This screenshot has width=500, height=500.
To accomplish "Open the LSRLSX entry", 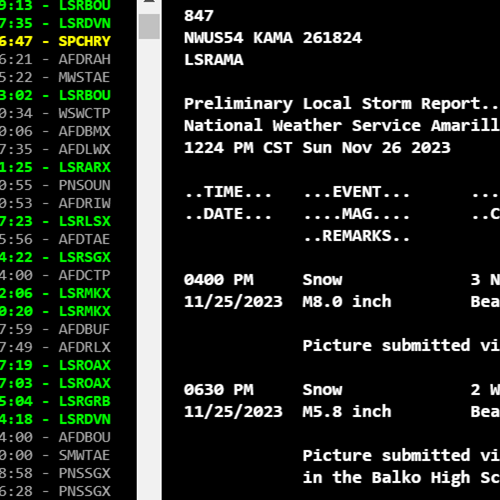I will [55, 221].
